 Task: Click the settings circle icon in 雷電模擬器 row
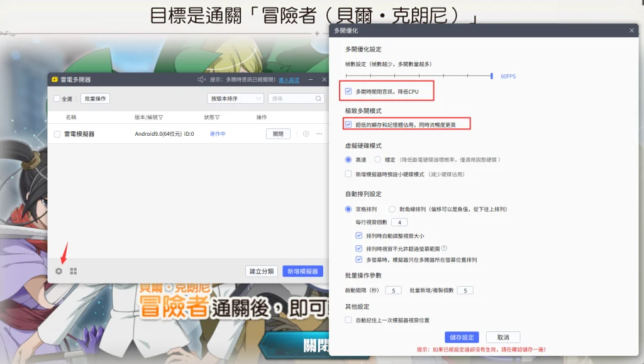[306, 134]
